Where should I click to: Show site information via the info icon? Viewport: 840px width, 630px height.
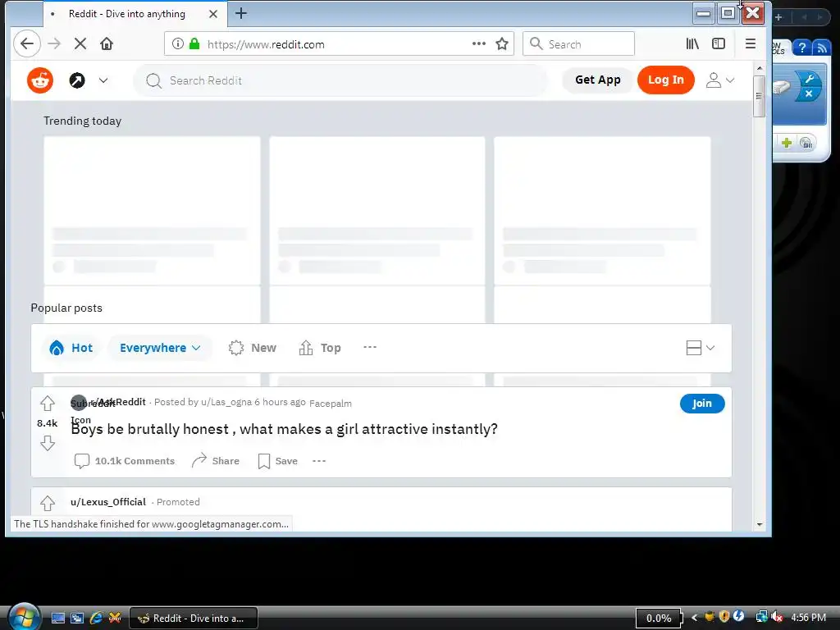click(178, 44)
